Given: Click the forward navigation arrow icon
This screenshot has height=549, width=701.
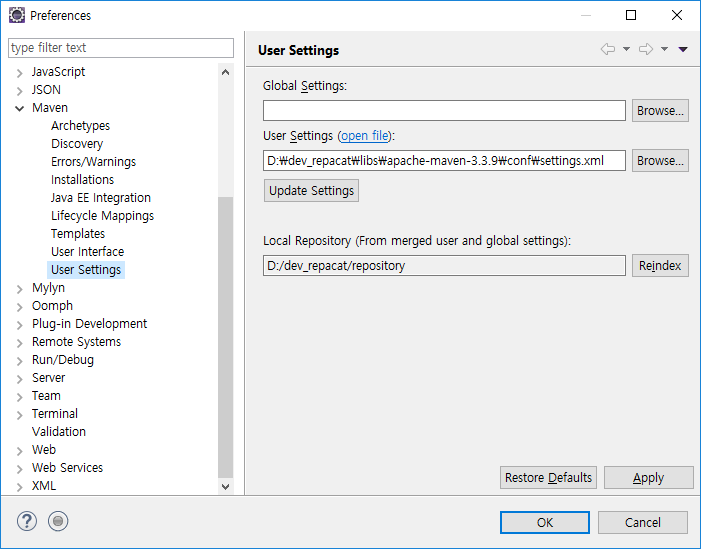Looking at the screenshot, I should coord(646,49).
